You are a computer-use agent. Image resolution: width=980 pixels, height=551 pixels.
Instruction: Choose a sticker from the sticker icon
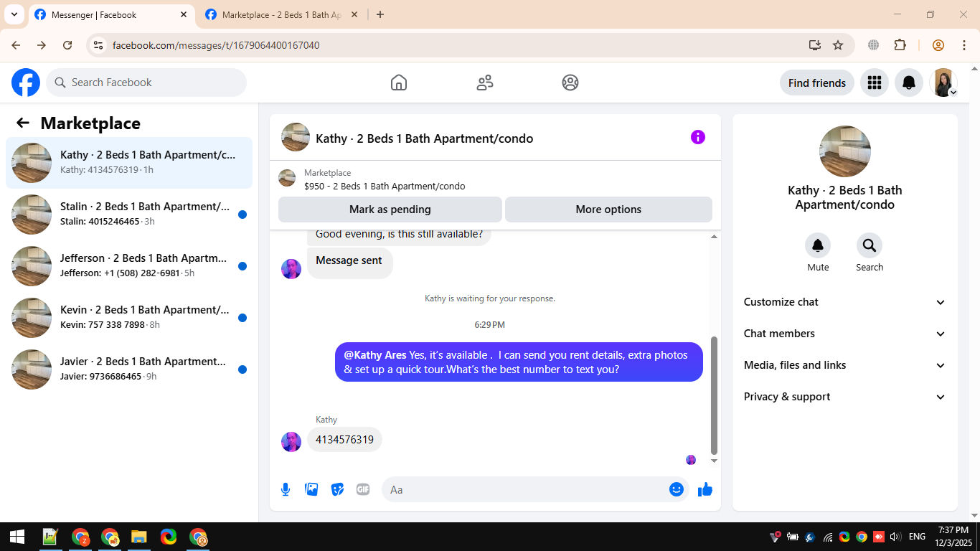(x=337, y=489)
